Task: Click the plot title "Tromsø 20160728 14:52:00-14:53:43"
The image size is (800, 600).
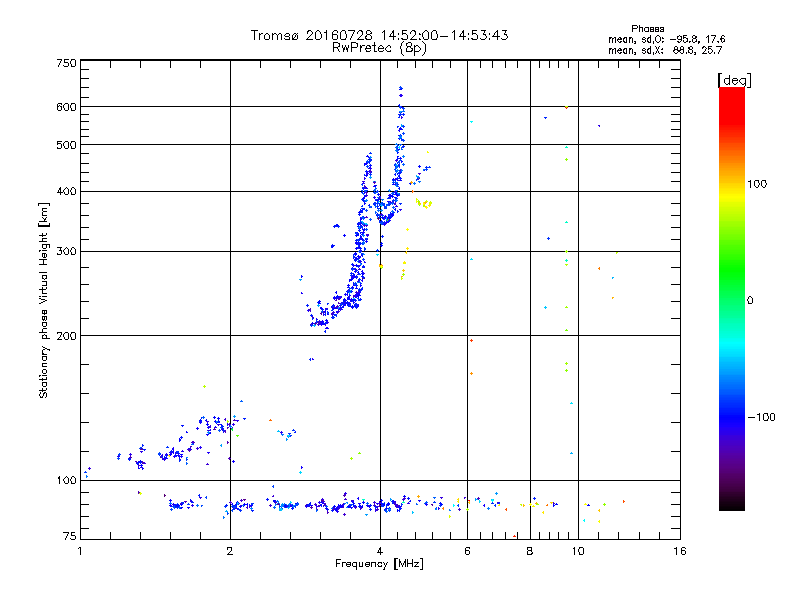Action: (x=379, y=35)
